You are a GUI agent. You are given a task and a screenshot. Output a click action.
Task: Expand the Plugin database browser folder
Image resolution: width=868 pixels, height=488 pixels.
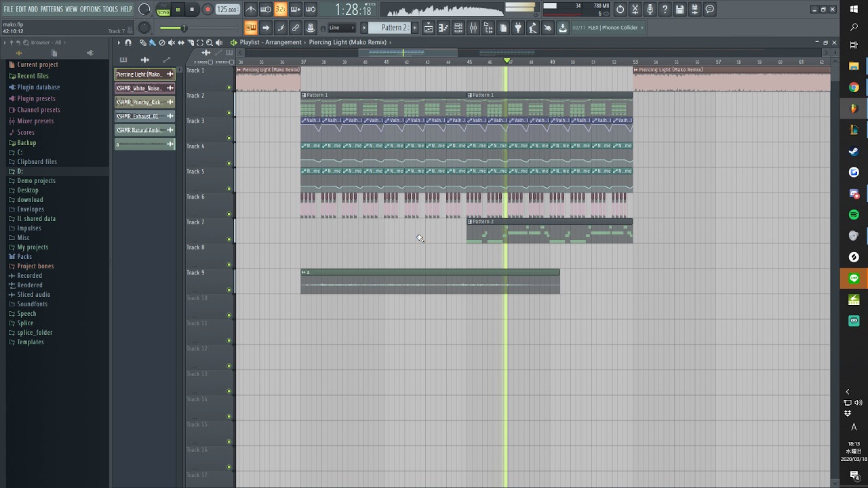coord(38,87)
